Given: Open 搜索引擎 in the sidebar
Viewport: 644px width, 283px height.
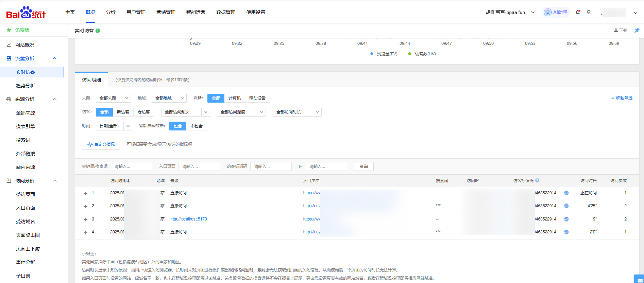Looking at the screenshot, I should point(26,126).
